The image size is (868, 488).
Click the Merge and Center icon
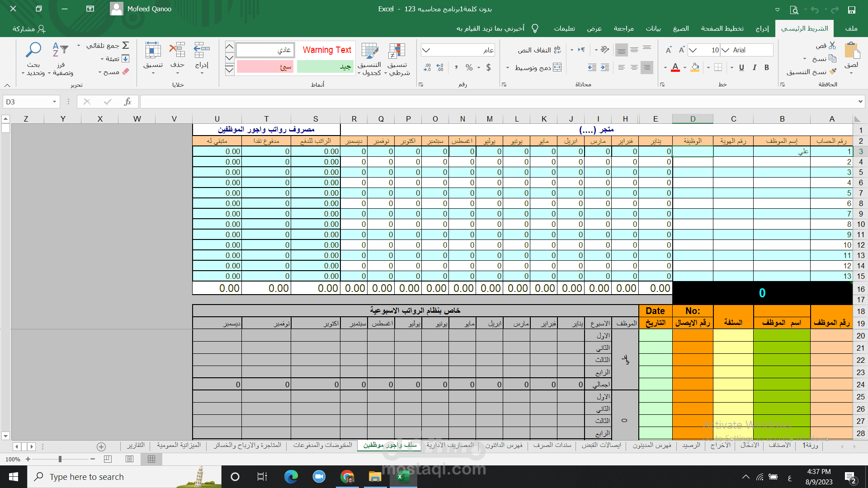pyautogui.click(x=557, y=68)
